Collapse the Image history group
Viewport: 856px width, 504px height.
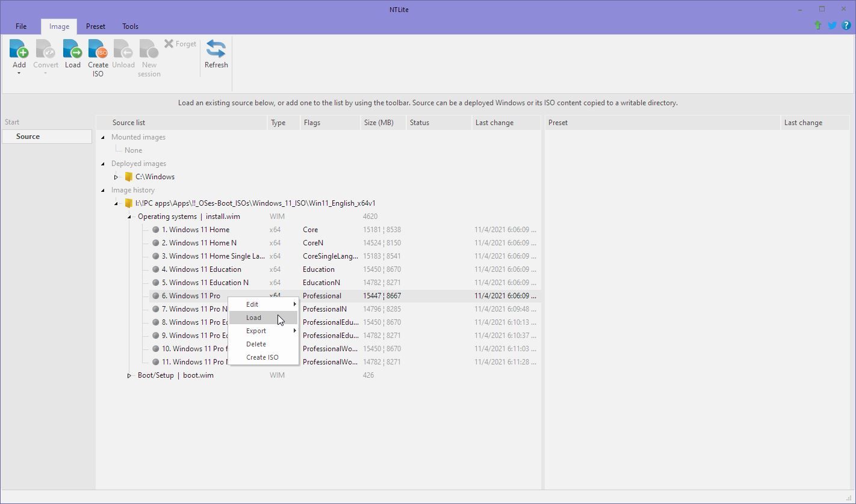pyautogui.click(x=103, y=190)
